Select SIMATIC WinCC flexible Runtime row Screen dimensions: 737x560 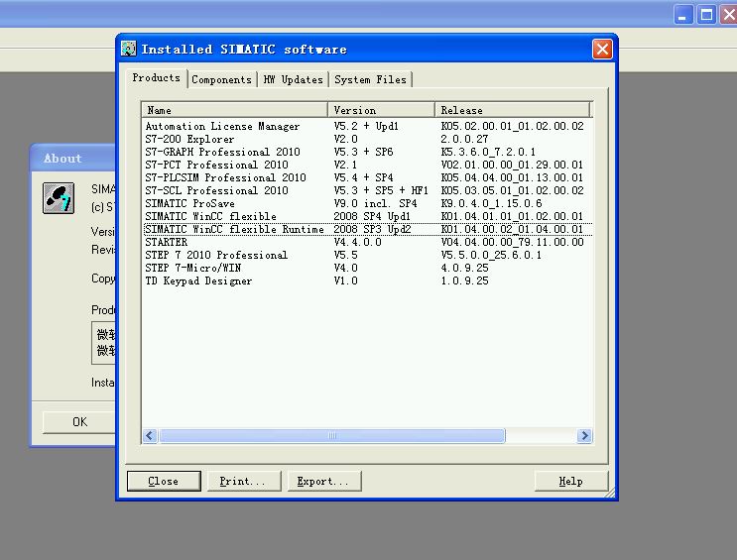(368, 229)
